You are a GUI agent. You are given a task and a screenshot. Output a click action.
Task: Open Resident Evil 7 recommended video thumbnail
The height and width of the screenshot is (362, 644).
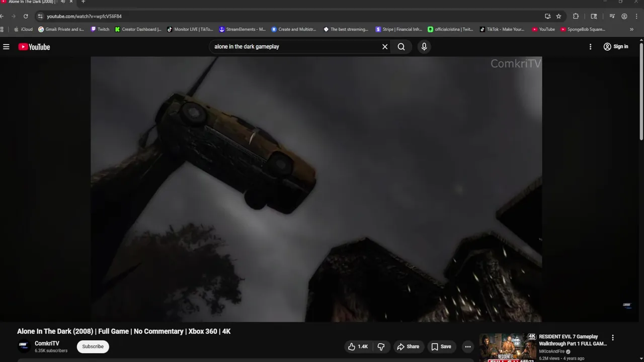pyautogui.click(x=507, y=347)
